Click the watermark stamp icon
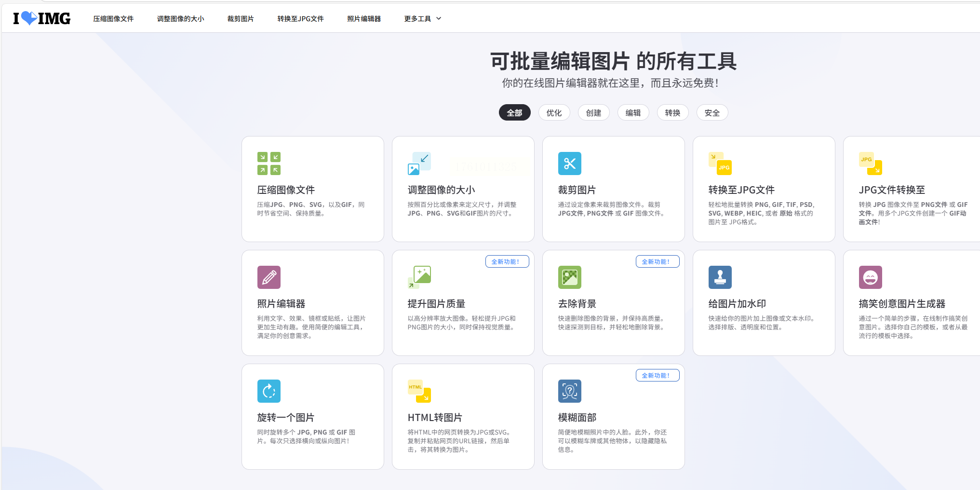The width and height of the screenshot is (980, 490). (720, 277)
